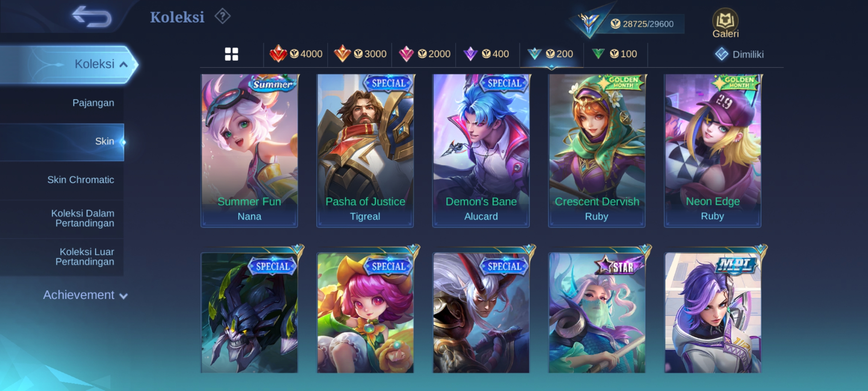The image size is (868, 391).
Task: Collapse the Koleksi sidebar section
Action: tap(69, 64)
